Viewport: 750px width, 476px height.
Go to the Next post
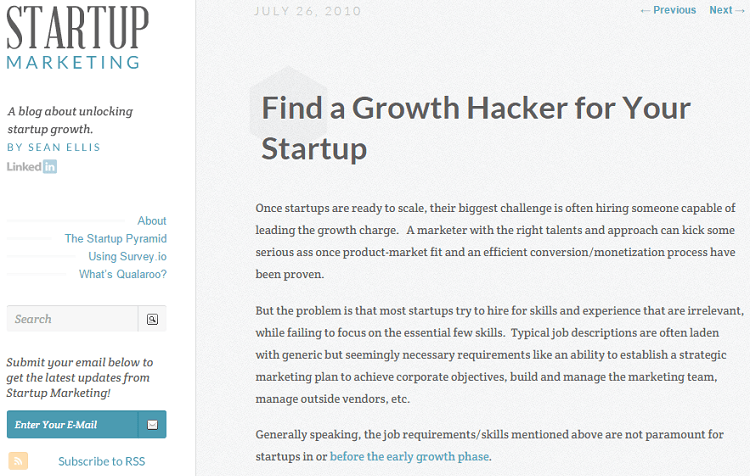[x=727, y=10]
